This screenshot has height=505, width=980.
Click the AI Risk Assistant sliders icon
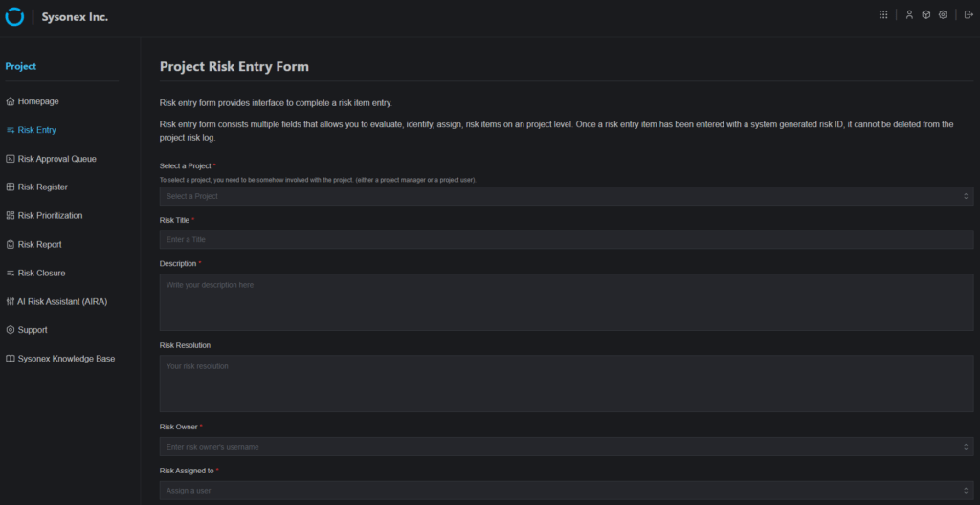click(x=10, y=301)
